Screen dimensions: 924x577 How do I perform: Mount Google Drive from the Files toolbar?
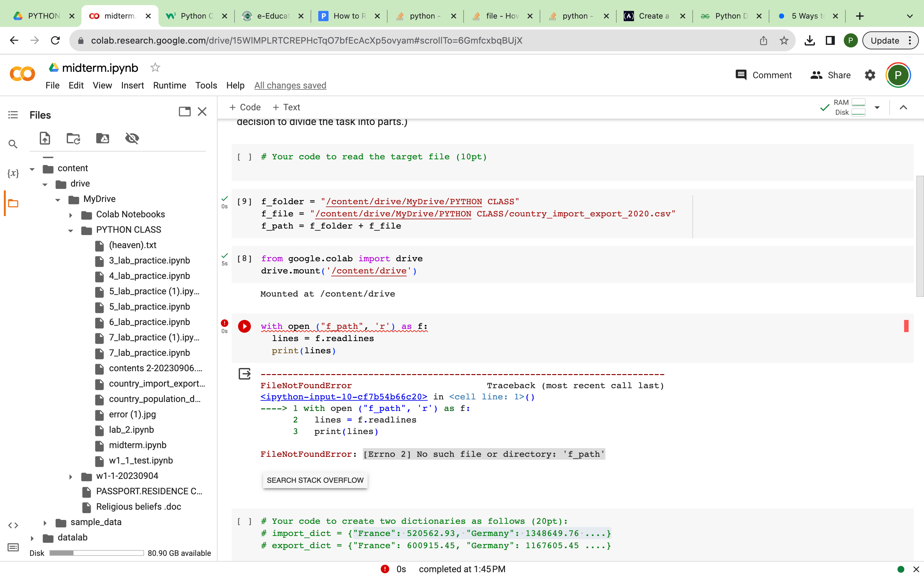(102, 138)
